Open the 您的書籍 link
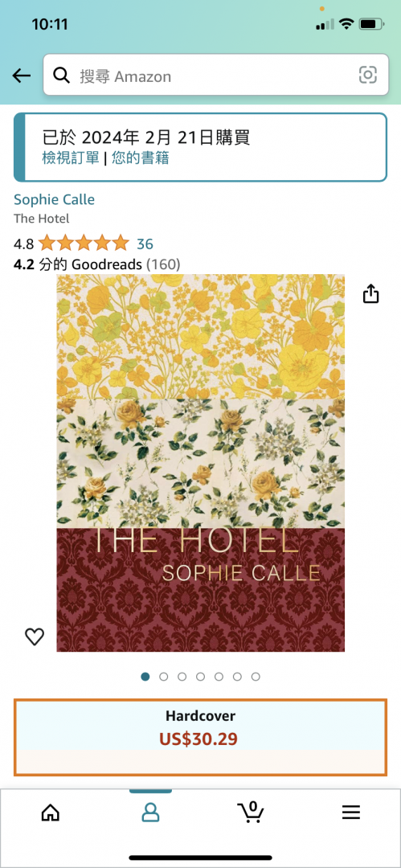The height and width of the screenshot is (868, 401). coord(140,158)
